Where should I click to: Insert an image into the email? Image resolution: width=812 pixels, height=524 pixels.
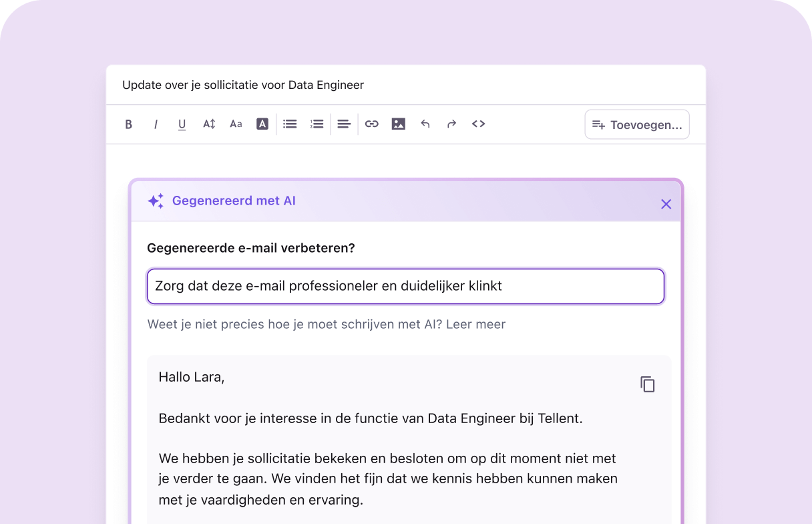(399, 124)
